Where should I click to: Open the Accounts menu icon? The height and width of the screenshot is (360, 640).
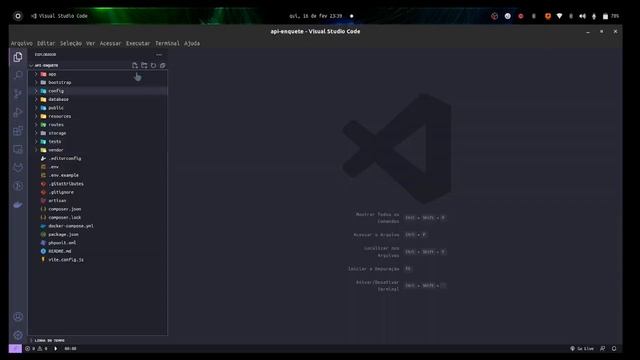click(x=18, y=317)
